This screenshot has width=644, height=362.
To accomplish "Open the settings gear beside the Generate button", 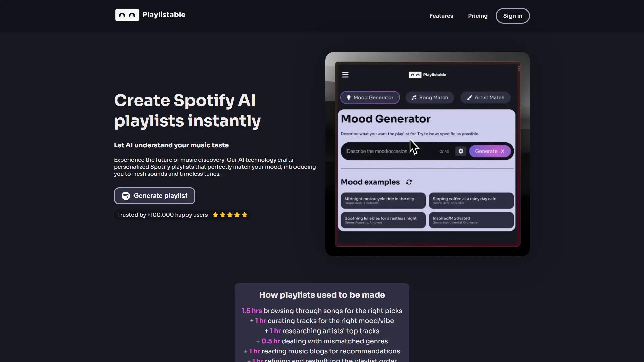I will pyautogui.click(x=461, y=151).
